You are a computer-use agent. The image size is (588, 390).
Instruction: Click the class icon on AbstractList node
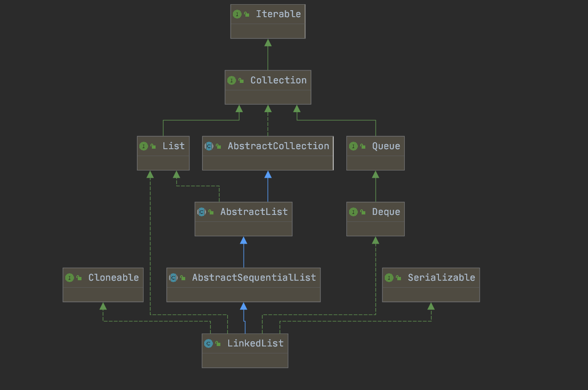tap(201, 212)
